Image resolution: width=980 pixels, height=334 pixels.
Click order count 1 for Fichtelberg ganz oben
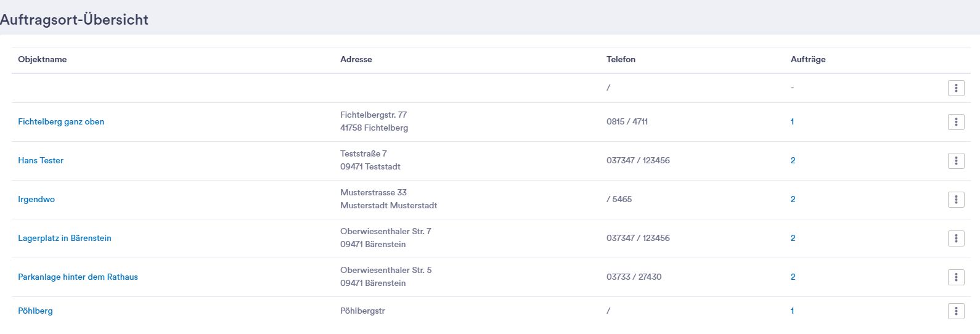click(x=792, y=122)
